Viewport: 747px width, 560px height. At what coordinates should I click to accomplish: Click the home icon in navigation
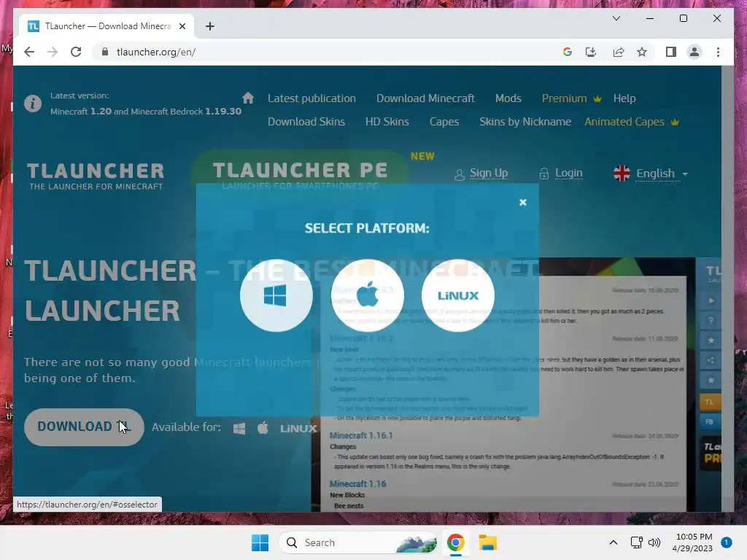tap(248, 98)
